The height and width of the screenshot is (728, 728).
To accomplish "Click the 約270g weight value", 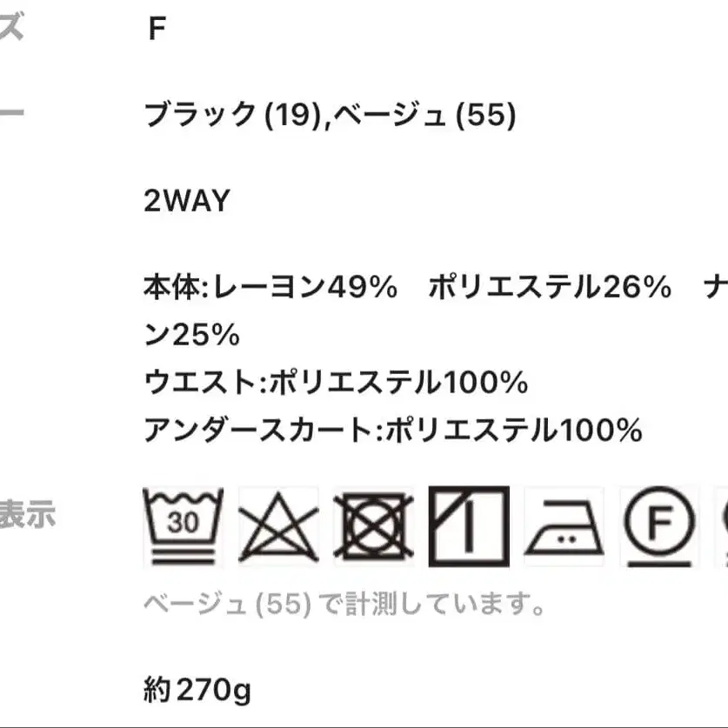I will (x=197, y=691).
